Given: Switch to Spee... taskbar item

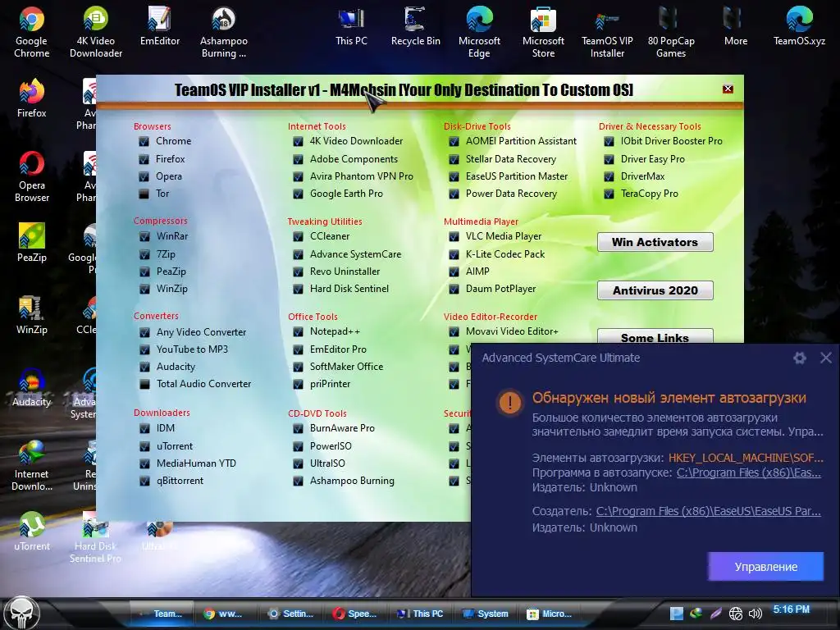Looking at the screenshot, I should pyautogui.click(x=356, y=614).
